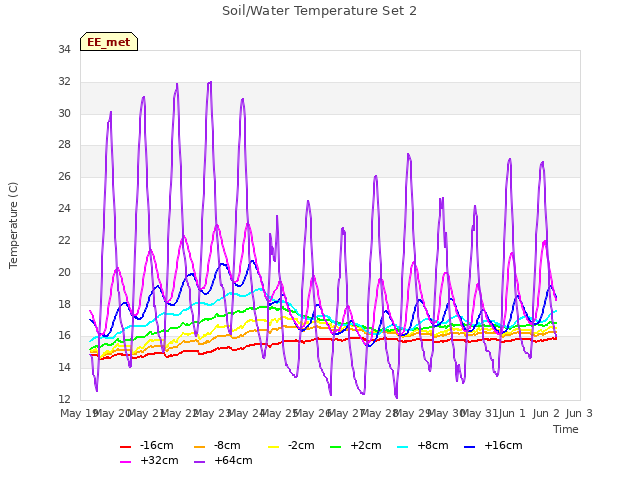Click the green +2cm legend color marker
640x480 pixels.
(x=335, y=447)
